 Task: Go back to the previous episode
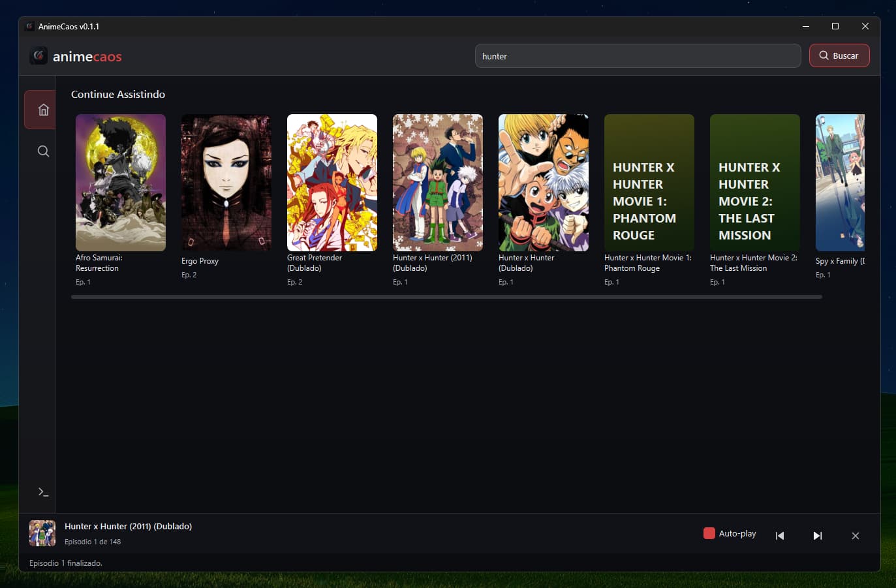point(779,535)
